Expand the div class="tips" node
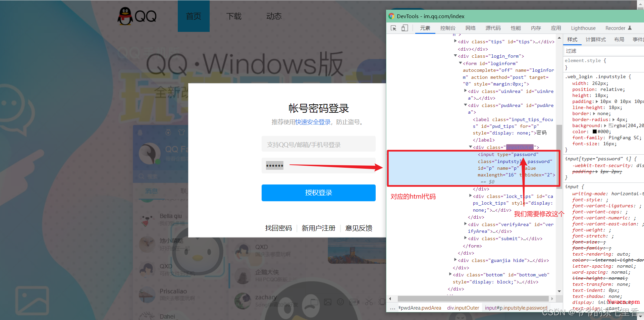The image size is (644, 320). click(x=455, y=41)
